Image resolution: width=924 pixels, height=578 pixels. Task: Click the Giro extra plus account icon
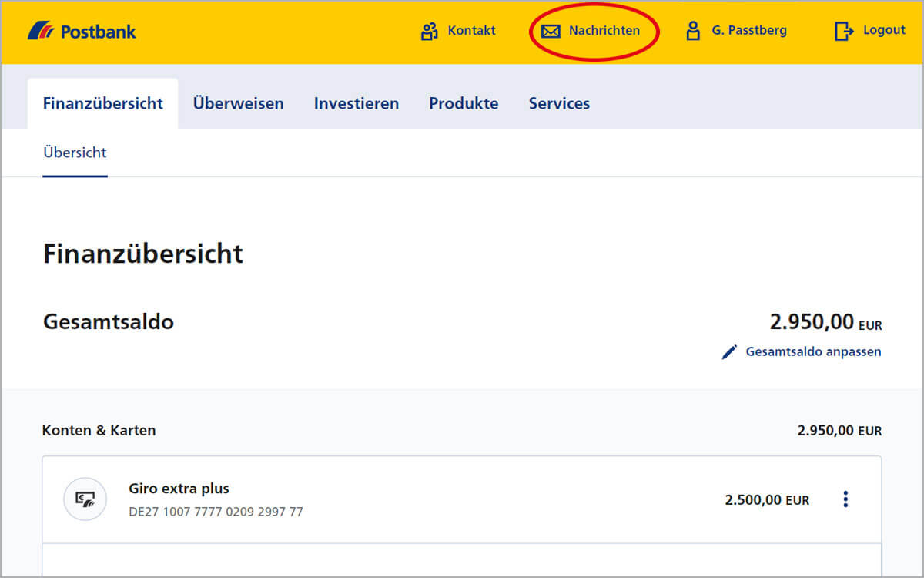(85, 499)
